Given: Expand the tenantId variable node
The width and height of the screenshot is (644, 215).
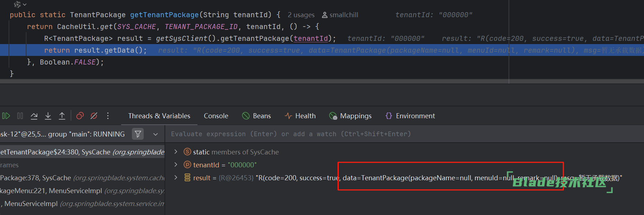Looking at the screenshot, I should 176,164.
